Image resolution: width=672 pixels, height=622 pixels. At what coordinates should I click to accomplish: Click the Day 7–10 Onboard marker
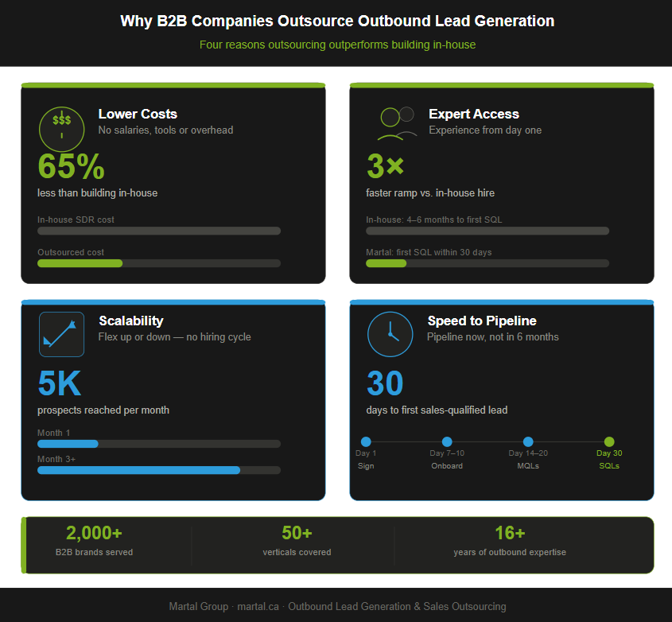coord(447,441)
